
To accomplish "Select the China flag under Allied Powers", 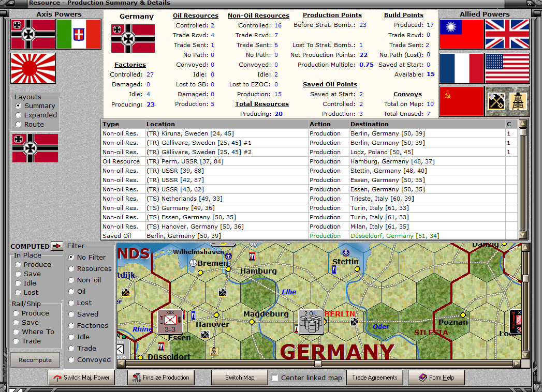I will 461,34.
